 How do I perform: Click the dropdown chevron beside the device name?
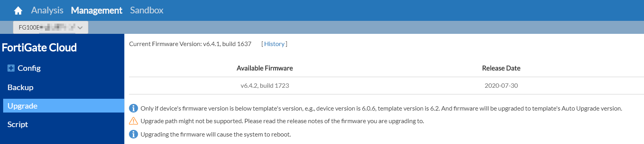point(80,28)
